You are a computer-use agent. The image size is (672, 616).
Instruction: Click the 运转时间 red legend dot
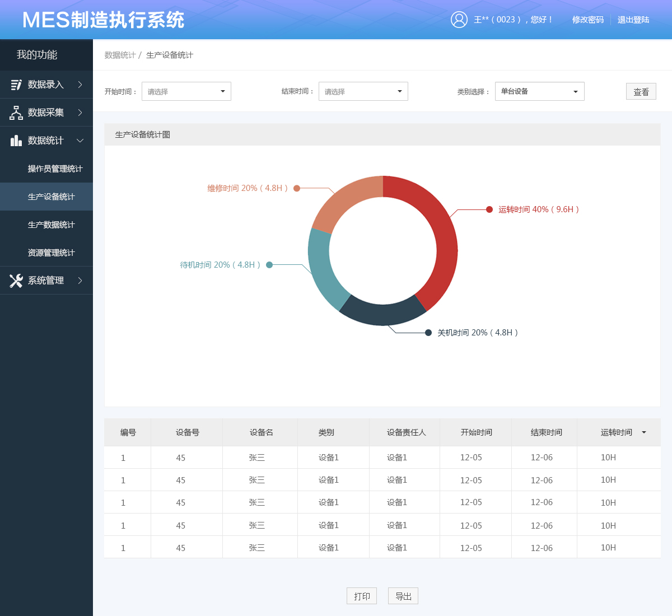[486, 210]
